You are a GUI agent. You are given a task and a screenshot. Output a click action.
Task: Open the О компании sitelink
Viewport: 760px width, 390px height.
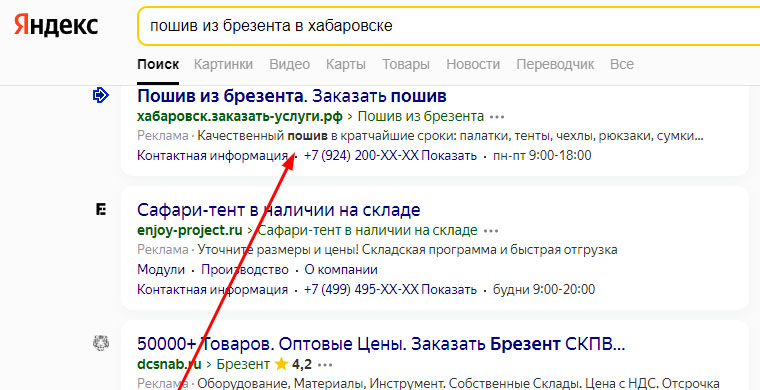(x=341, y=270)
